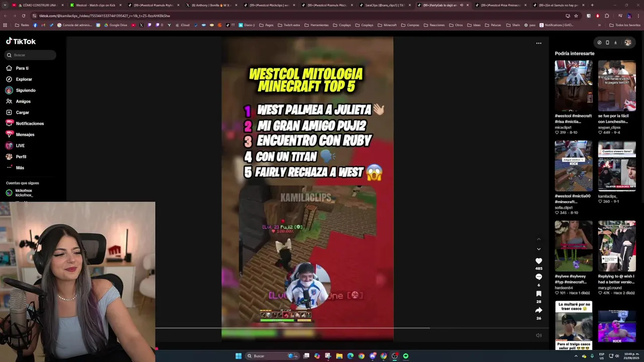Switch to Anthony J Bonilla X tab
The image size is (644, 362).
point(211,5)
